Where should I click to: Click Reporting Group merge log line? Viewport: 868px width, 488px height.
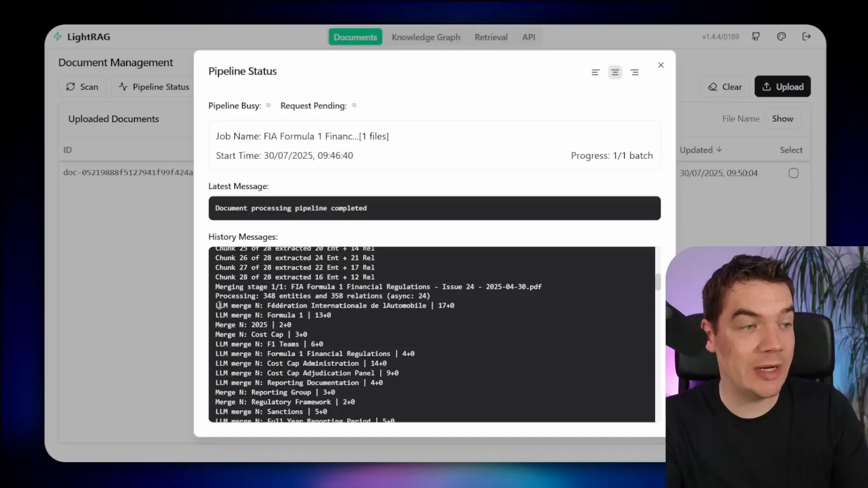(275, 392)
